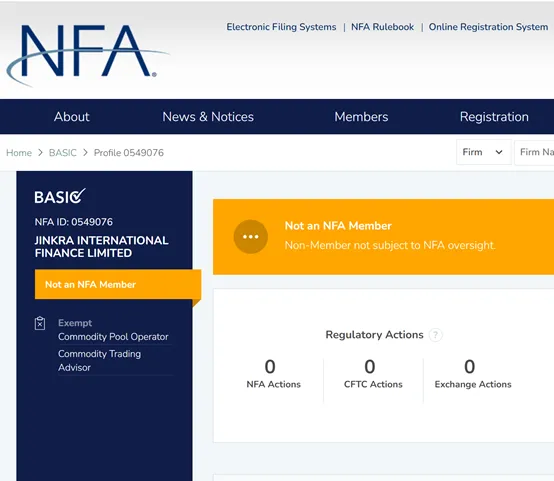The width and height of the screenshot is (554, 481).
Task: Click the breadcrumb chevron after Home
Action: click(x=40, y=153)
